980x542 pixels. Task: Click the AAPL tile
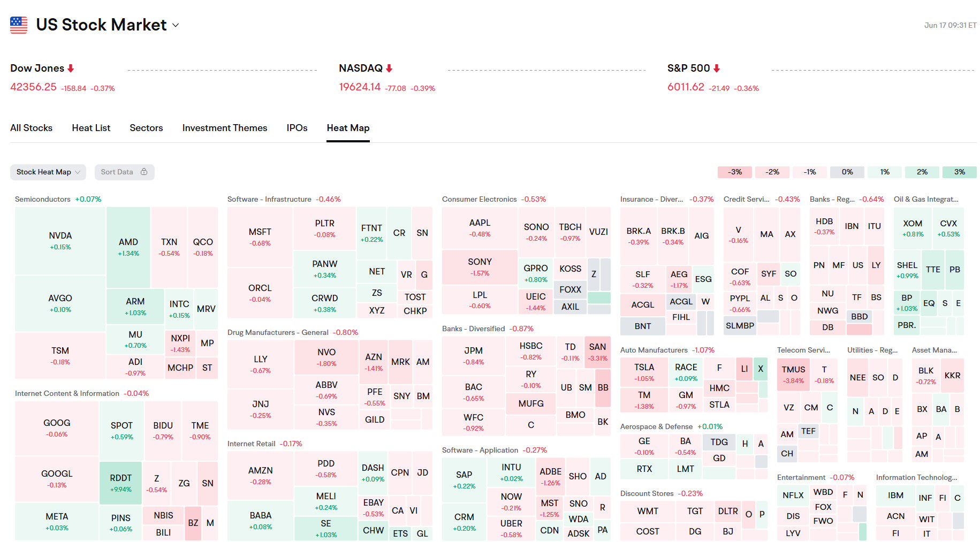(480, 228)
